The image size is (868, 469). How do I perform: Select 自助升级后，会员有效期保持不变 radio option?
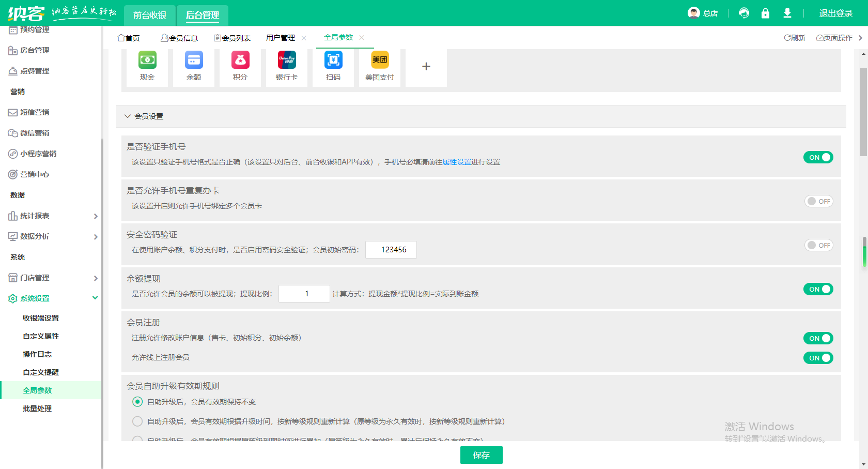pyautogui.click(x=137, y=402)
